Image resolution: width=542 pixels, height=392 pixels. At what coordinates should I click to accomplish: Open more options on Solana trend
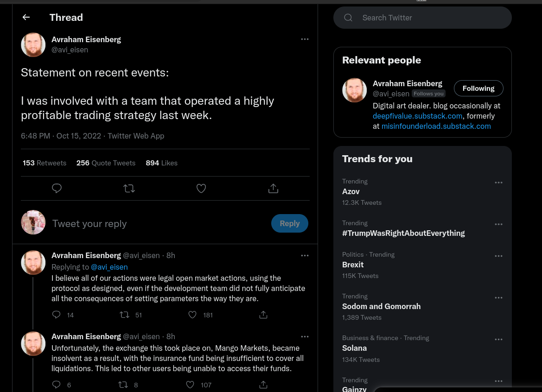[x=498, y=339]
